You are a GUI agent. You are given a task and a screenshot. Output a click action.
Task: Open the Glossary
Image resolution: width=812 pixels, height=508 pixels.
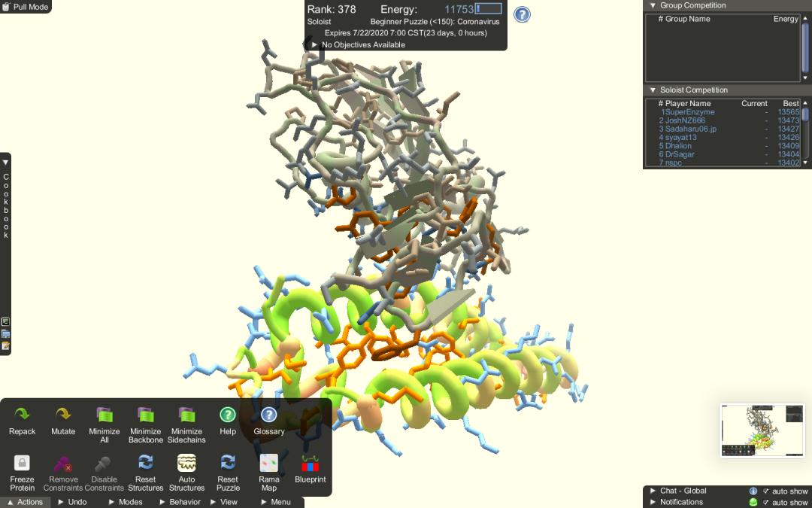pos(268,415)
